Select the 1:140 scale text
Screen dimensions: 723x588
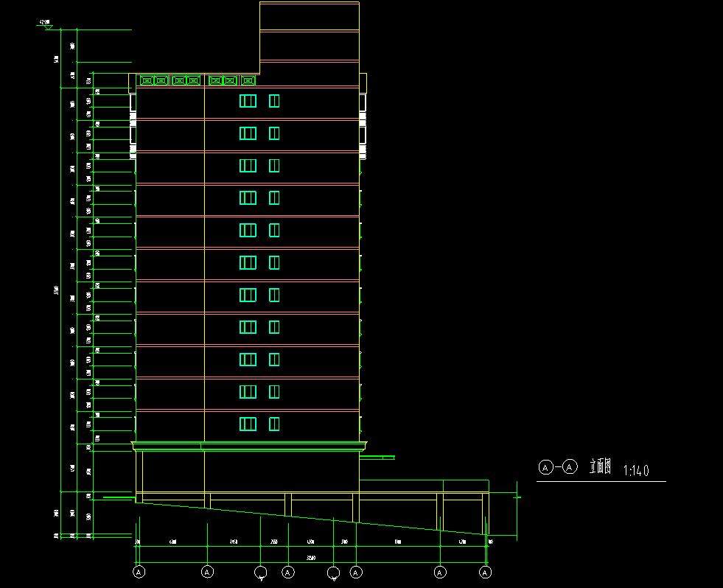pos(636,470)
